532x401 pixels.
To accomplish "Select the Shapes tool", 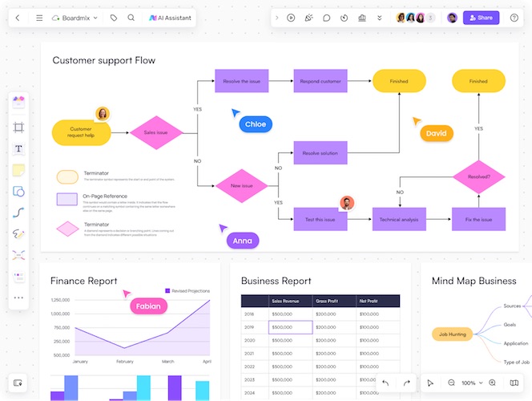I will [x=18, y=192].
